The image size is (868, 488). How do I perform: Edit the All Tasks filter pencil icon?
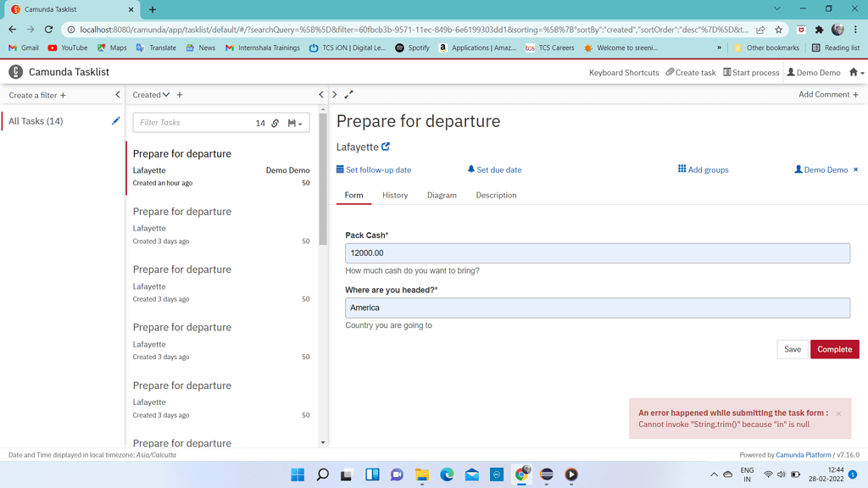116,121
